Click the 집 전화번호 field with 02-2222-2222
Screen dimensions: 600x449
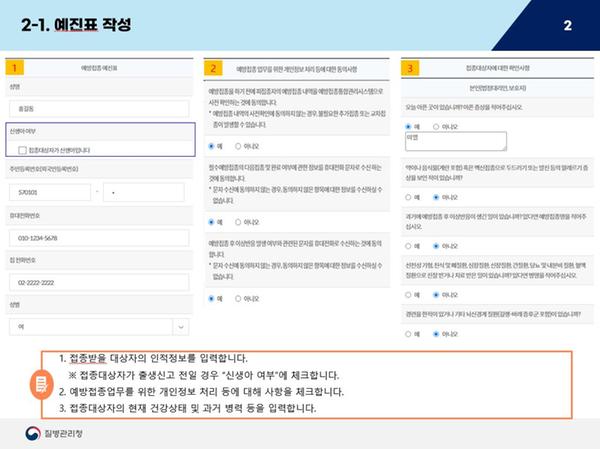[97, 283]
